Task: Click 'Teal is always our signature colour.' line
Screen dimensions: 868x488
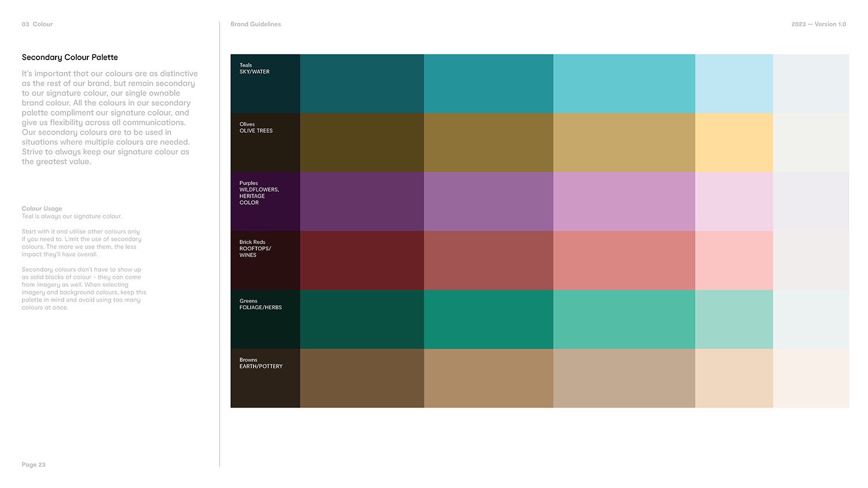Action: point(72,216)
